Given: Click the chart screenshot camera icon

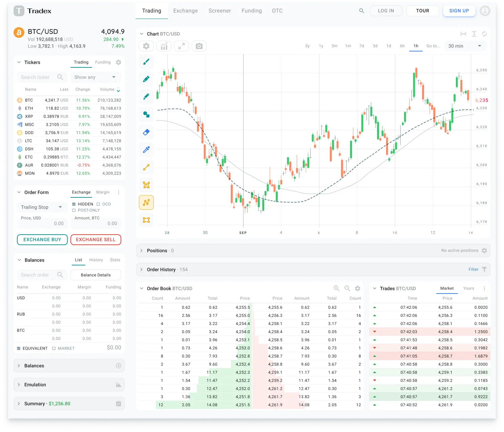Looking at the screenshot, I should point(199,46).
